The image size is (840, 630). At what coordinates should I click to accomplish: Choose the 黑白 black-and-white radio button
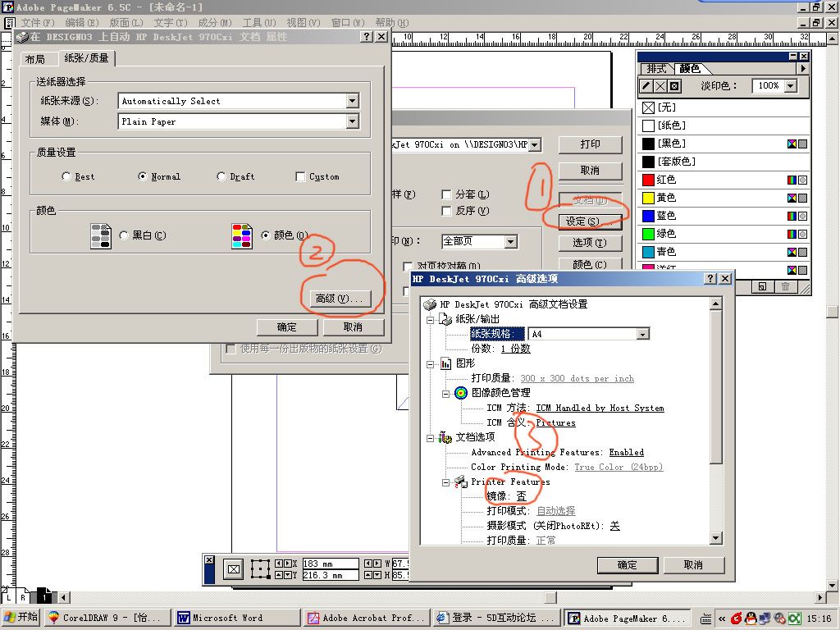pyautogui.click(x=124, y=235)
